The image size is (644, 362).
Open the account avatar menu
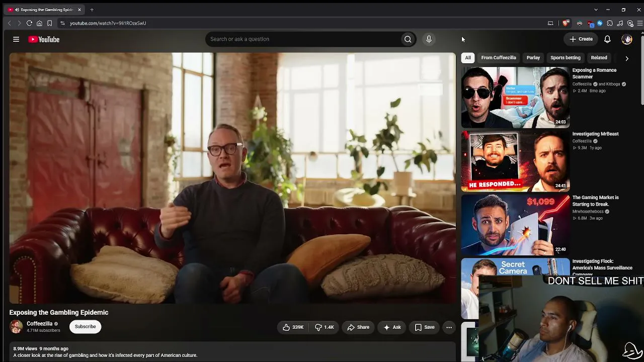(627, 39)
